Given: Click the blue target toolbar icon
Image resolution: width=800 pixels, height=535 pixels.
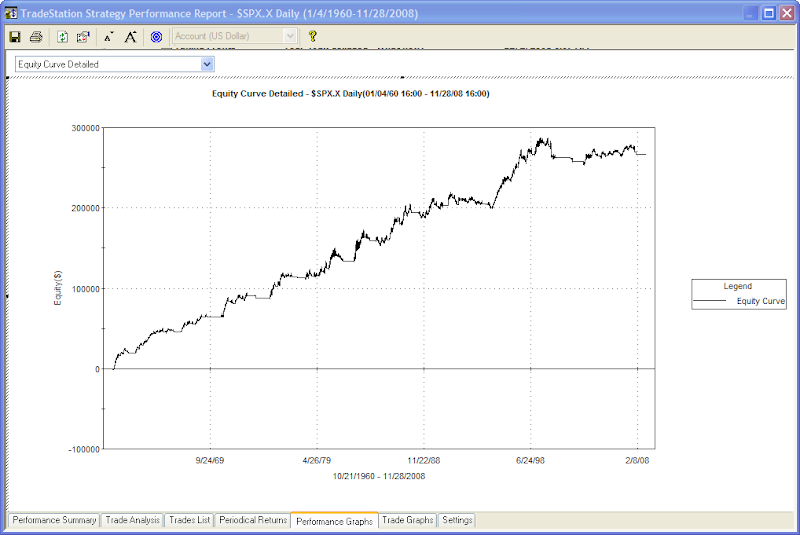Looking at the screenshot, I should 157,37.
